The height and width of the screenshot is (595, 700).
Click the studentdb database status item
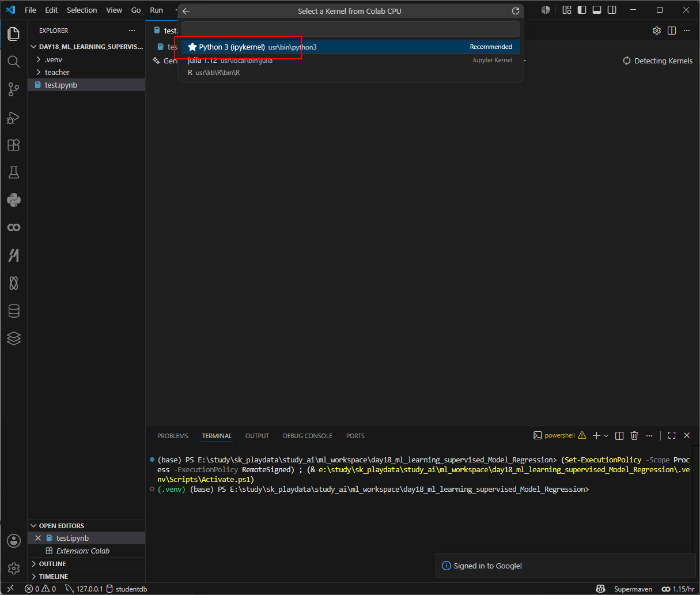[x=127, y=589]
